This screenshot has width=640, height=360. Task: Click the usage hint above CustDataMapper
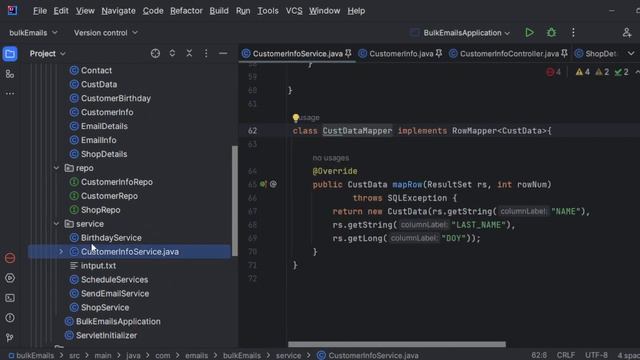tap(310, 118)
